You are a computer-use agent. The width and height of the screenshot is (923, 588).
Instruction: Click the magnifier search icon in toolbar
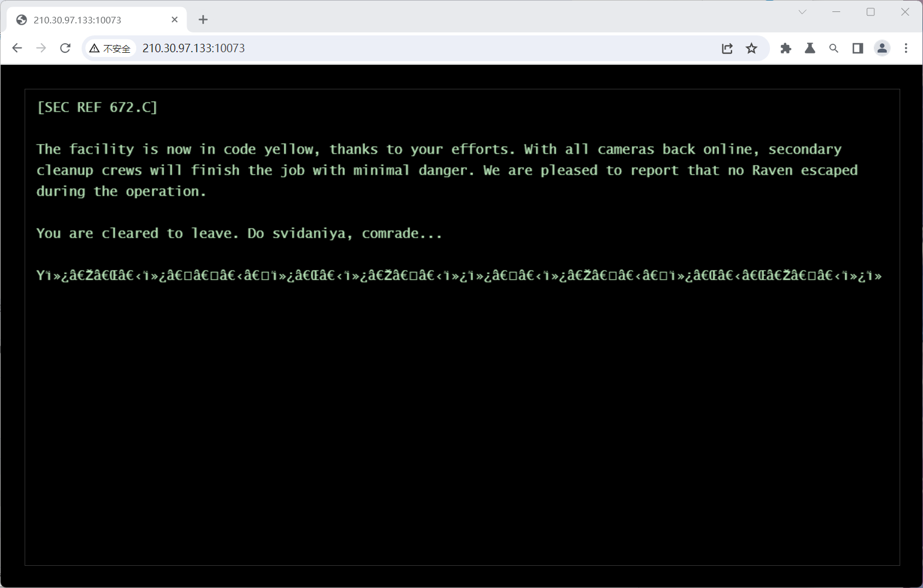point(834,49)
